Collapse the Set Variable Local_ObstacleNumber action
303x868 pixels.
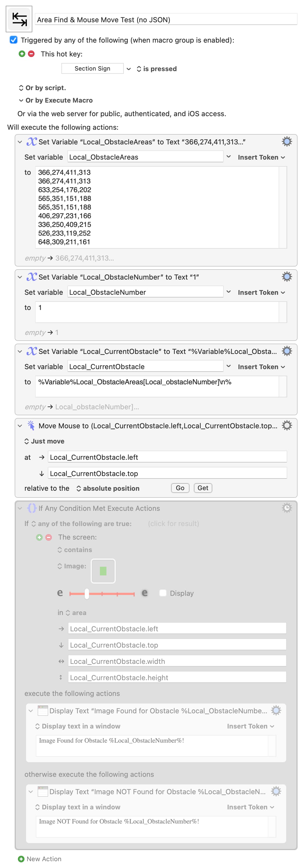(20, 277)
